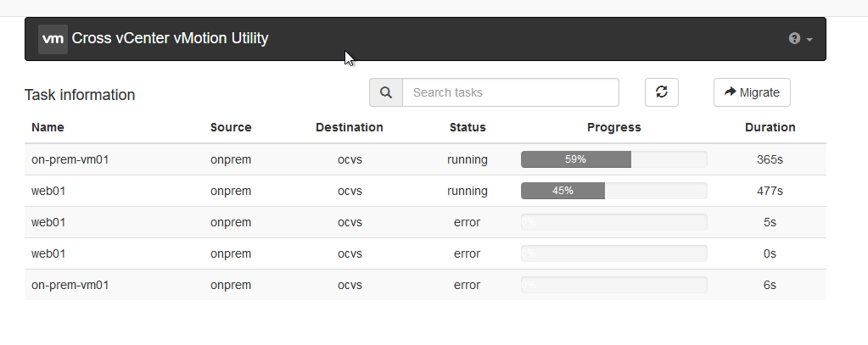
Task: Click the Duration column header
Action: click(x=770, y=127)
